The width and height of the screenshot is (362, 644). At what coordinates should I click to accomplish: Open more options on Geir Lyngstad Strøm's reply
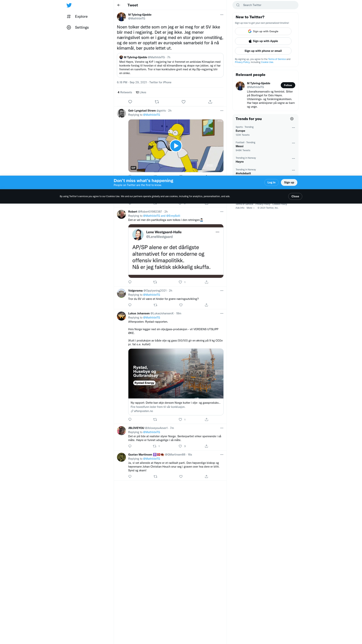[222, 110]
